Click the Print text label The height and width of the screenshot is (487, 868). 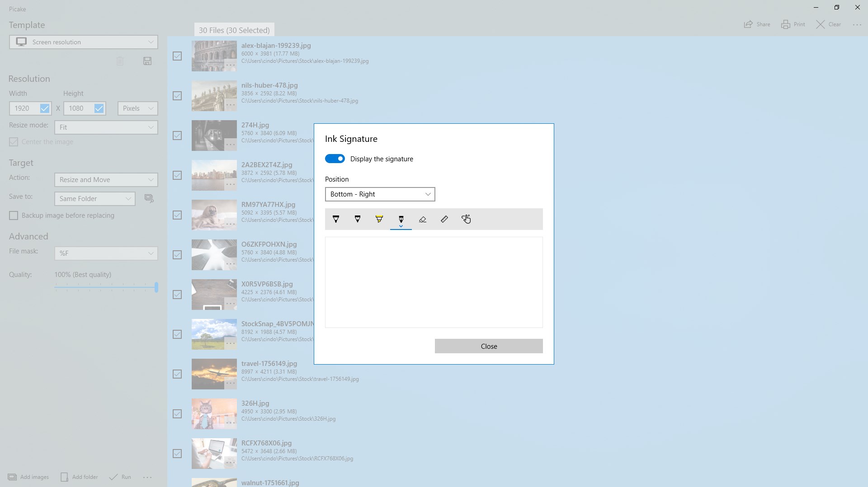(x=799, y=24)
